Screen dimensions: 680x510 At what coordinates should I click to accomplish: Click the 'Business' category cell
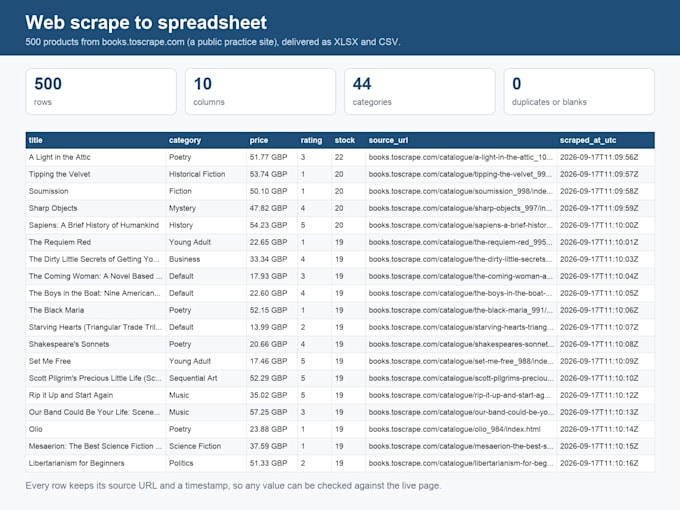coord(184,259)
